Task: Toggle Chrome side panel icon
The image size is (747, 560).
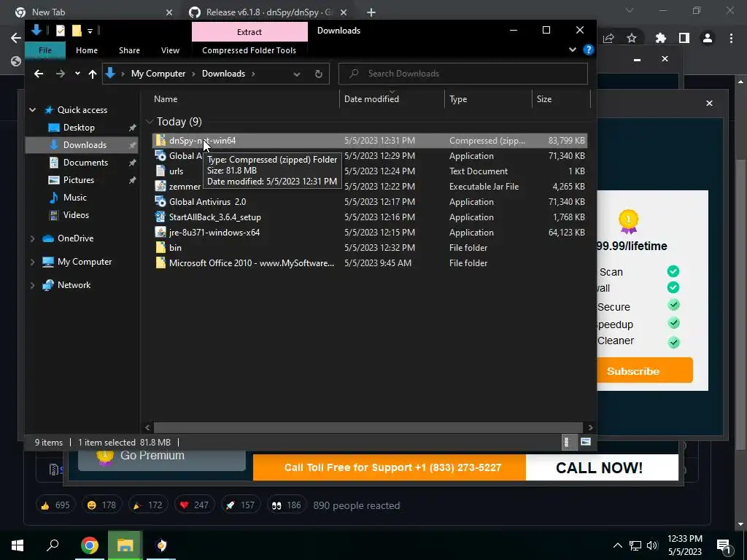Action: (684, 38)
